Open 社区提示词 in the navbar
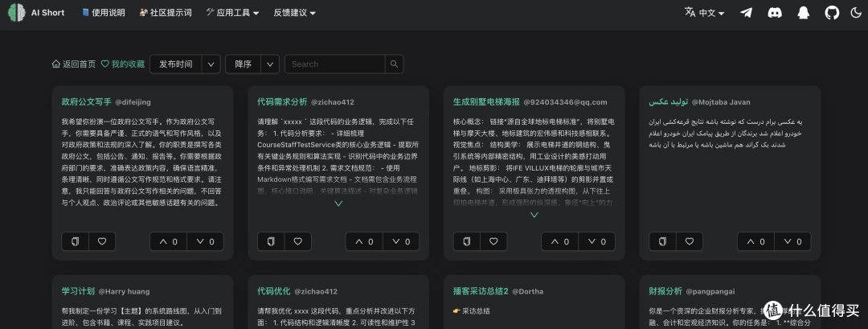This screenshot has width=868, height=329. click(x=166, y=13)
